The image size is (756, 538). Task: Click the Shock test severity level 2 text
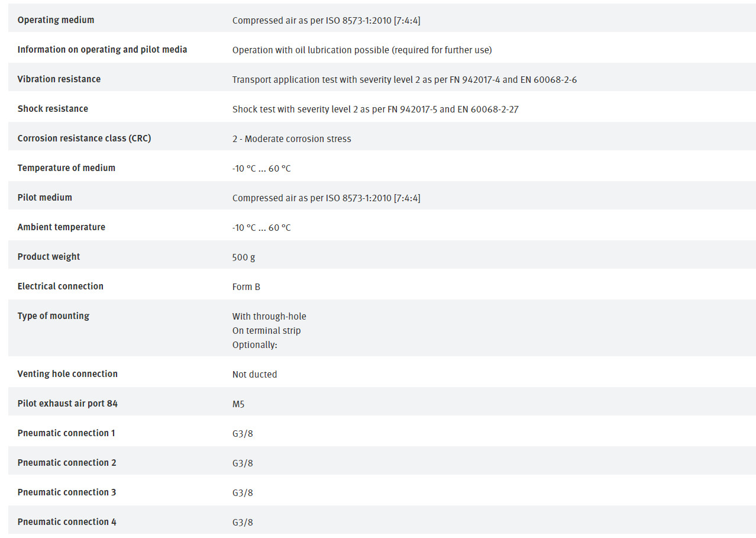[x=375, y=109]
